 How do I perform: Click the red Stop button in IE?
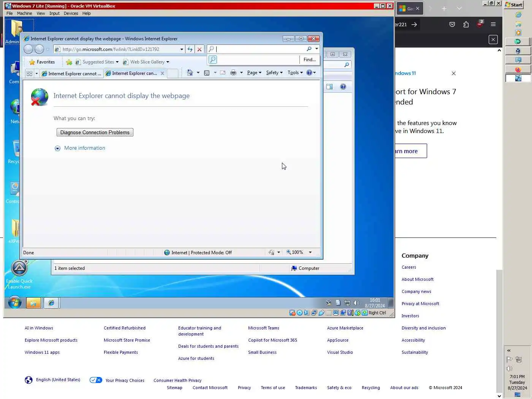pyautogui.click(x=199, y=49)
